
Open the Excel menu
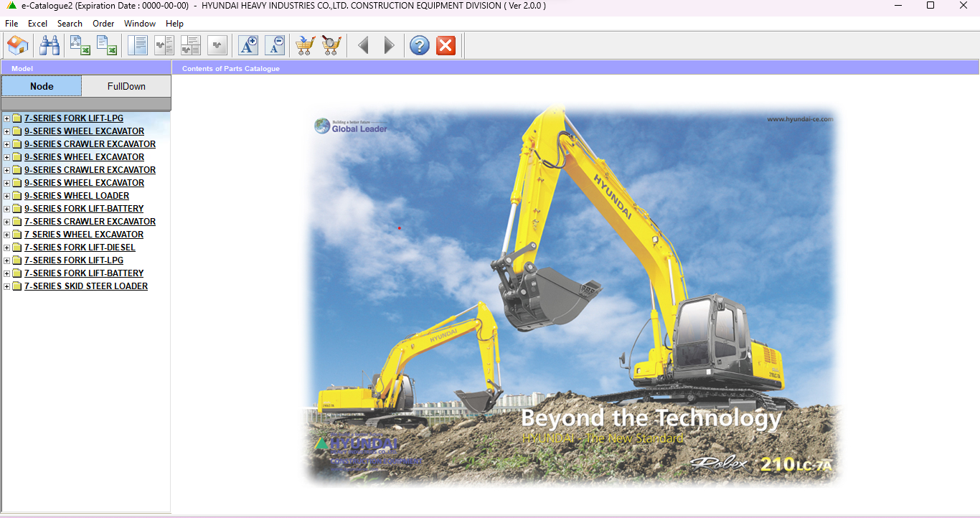pyautogui.click(x=37, y=24)
